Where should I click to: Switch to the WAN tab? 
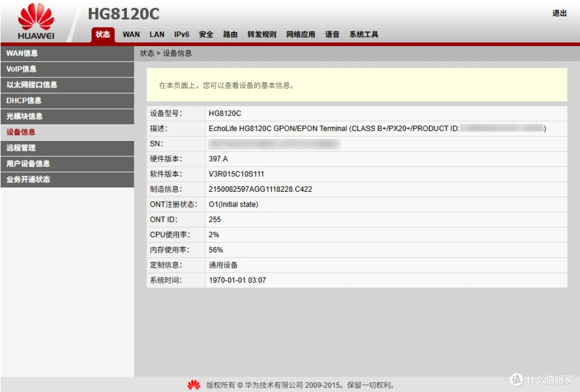[x=131, y=35]
